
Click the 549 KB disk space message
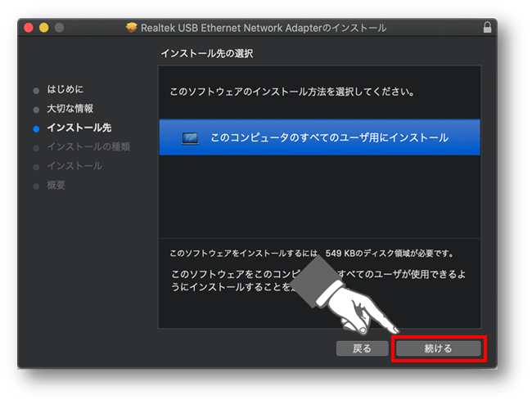312,254
